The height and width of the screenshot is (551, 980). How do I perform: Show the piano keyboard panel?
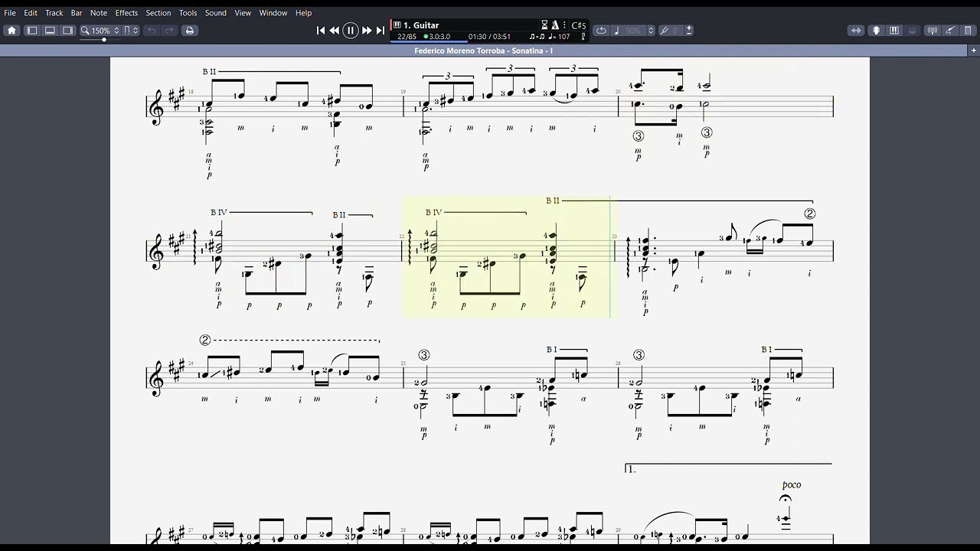(x=894, y=31)
